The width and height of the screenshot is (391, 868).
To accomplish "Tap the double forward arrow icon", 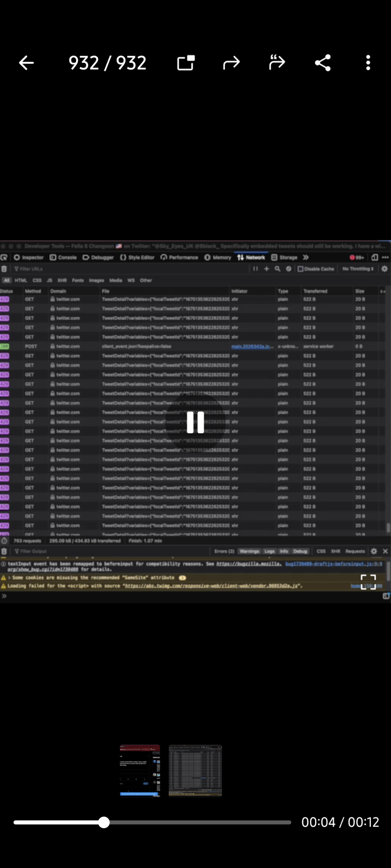I will click(x=277, y=63).
